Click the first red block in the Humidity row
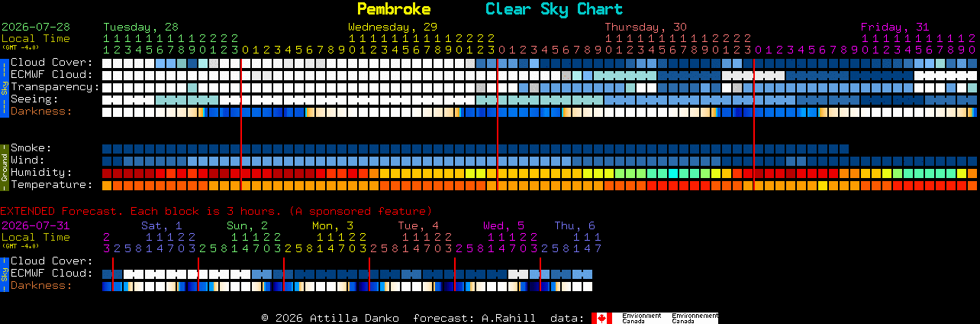 107,173
